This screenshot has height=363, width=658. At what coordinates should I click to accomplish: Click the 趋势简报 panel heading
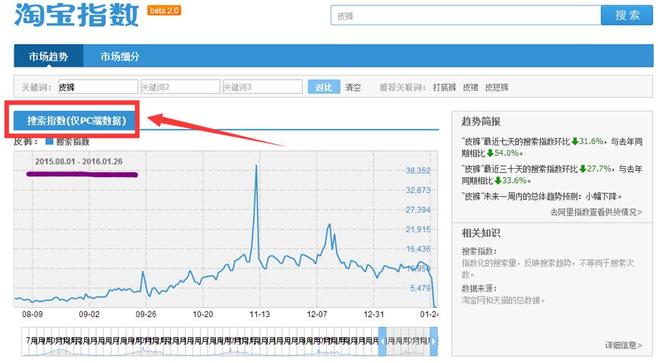coord(481,122)
